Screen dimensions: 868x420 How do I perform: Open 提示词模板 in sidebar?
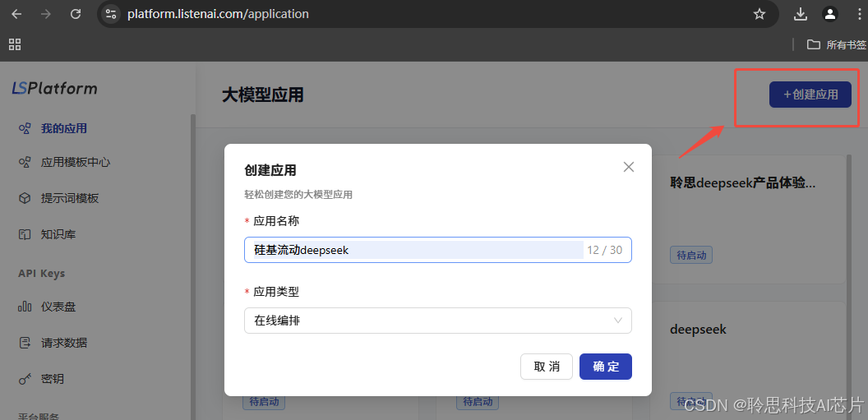coord(70,199)
